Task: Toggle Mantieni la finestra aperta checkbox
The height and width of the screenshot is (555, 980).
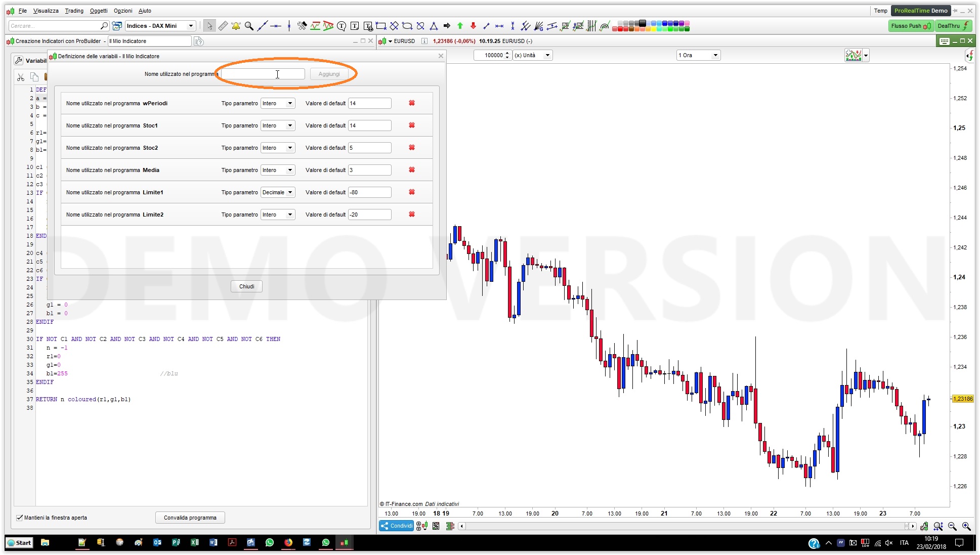Action: point(19,518)
